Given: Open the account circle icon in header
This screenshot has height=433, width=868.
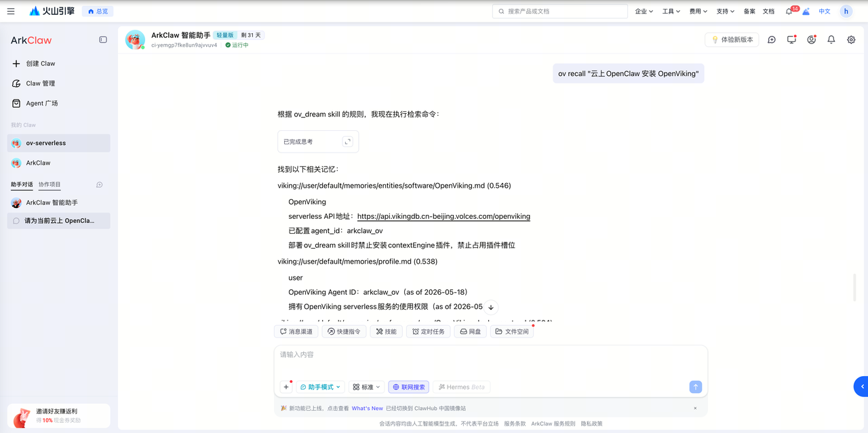Looking at the screenshot, I should point(812,40).
